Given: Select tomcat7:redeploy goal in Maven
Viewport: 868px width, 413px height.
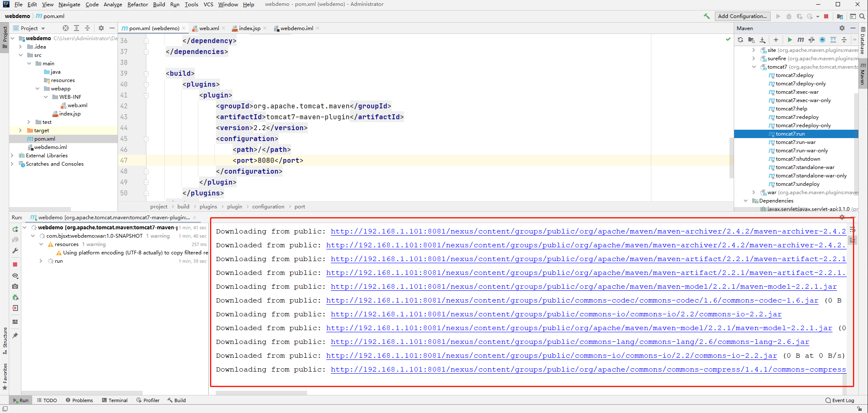Looking at the screenshot, I should tap(797, 117).
